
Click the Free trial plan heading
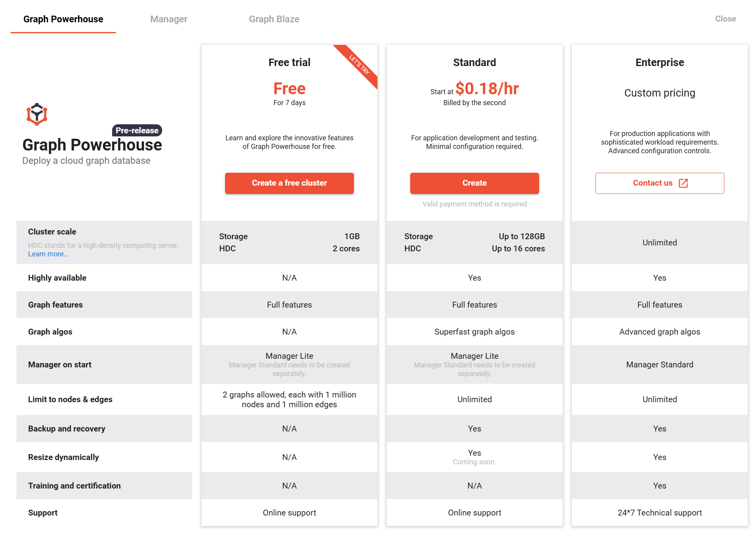click(290, 63)
